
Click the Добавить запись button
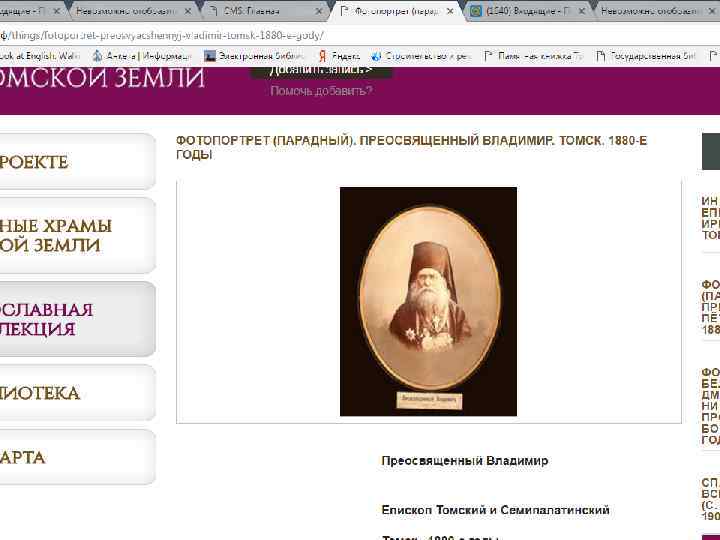[321, 72]
